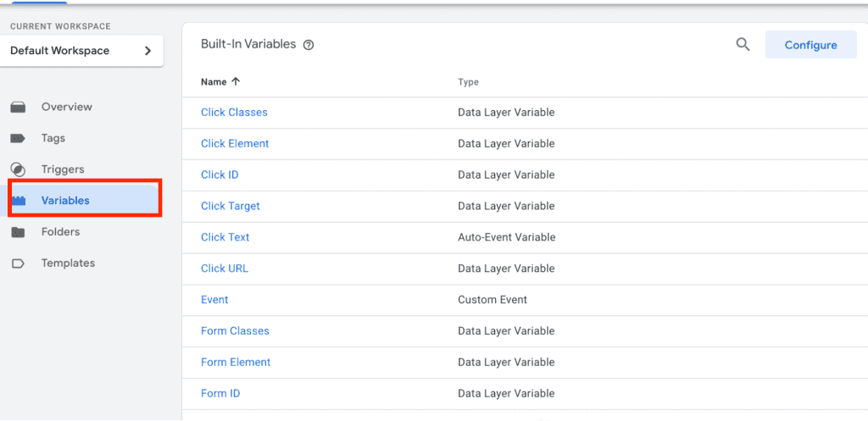This screenshot has height=421, width=868.
Task: Click the Configure button
Action: pyautogui.click(x=811, y=45)
